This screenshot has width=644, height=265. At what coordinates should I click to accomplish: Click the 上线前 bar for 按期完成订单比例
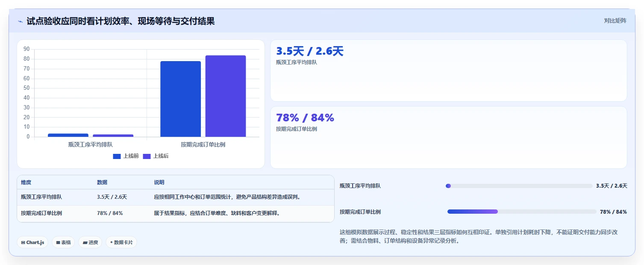click(181, 99)
